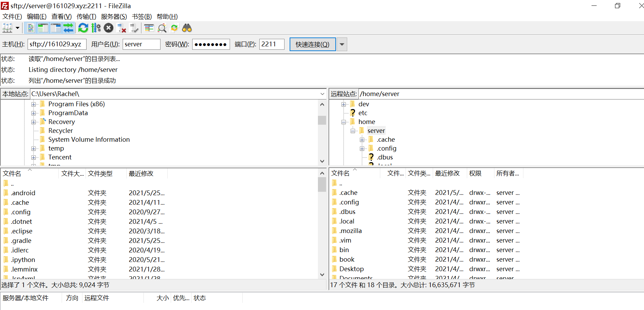Image resolution: width=644 pixels, height=310 pixels.
Task: Focus the 远程站点 path field
Action: (501, 94)
